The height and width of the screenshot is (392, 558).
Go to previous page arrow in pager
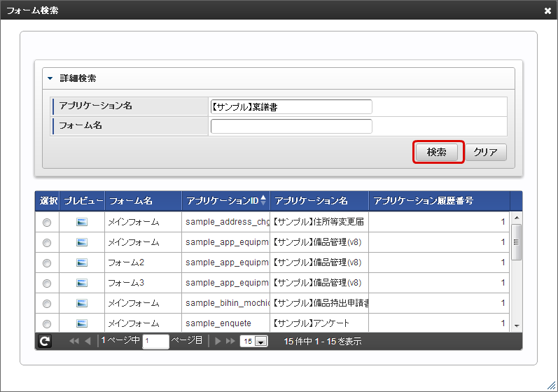(x=88, y=342)
